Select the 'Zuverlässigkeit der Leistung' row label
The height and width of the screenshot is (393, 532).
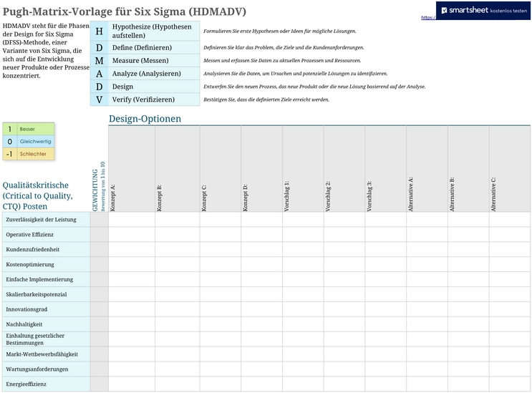point(46,220)
